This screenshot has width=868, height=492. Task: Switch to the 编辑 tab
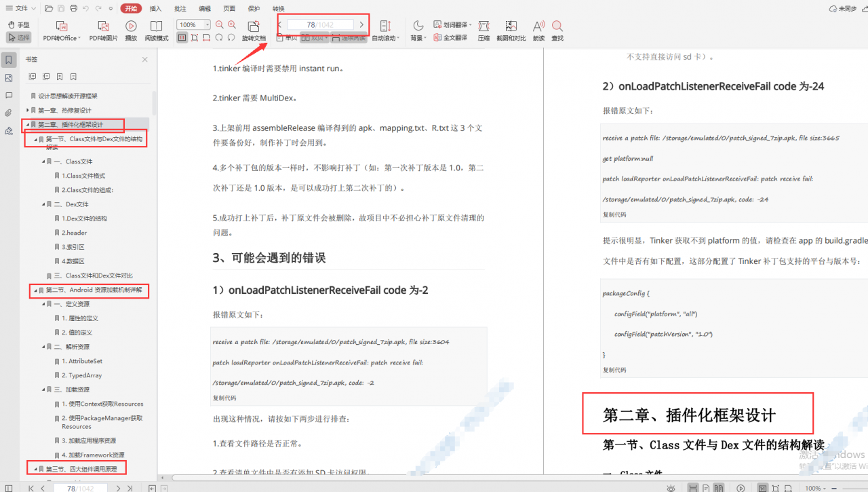point(205,8)
